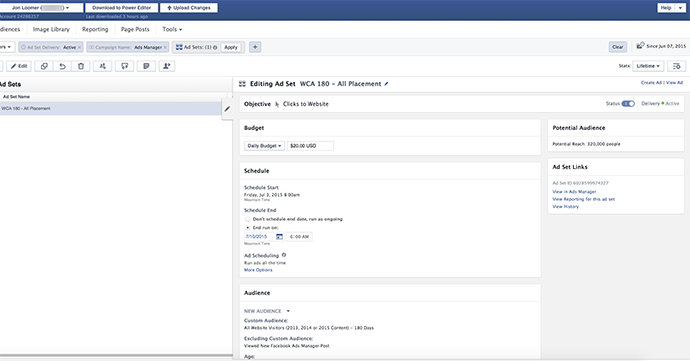Click the Ad Set ID number text
Image resolution: width=690 pixels, height=361 pixels.
click(580, 183)
